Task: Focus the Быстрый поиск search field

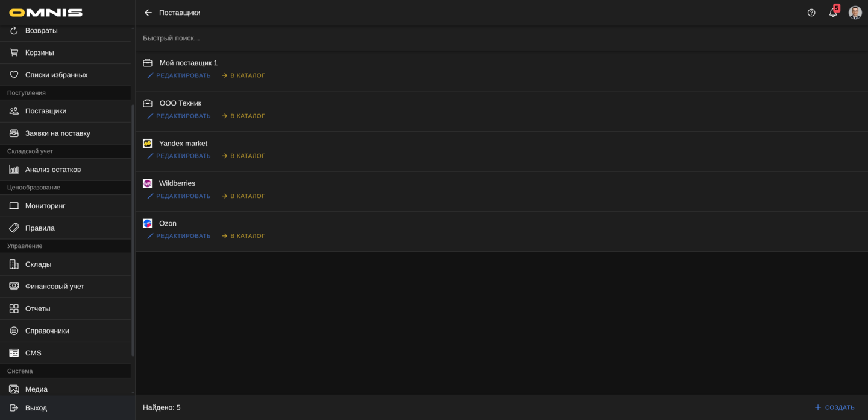Action: [502, 38]
